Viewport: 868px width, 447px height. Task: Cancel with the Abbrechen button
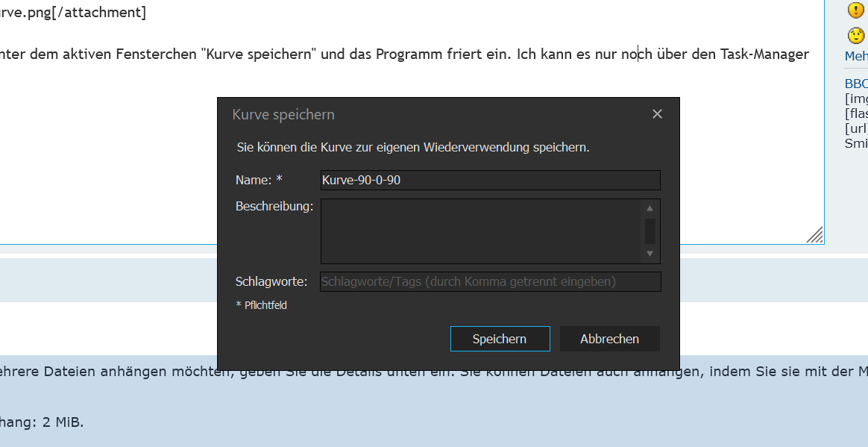pyautogui.click(x=609, y=339)
